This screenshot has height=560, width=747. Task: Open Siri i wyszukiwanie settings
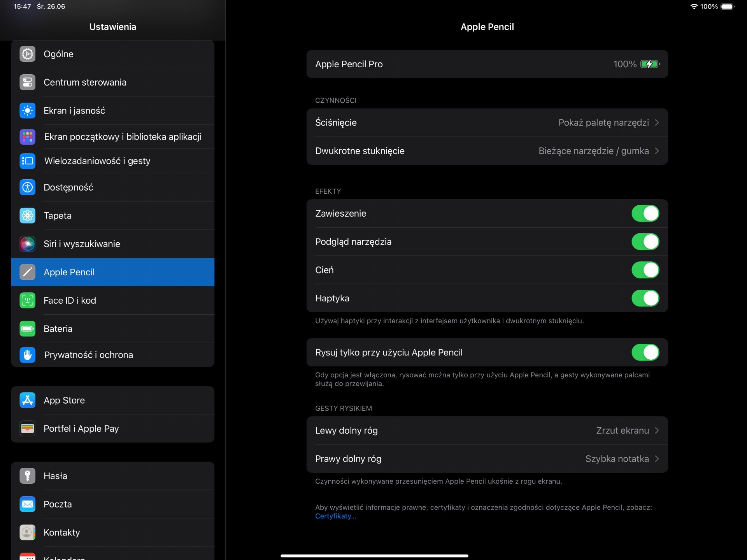(x=112, y=244)
